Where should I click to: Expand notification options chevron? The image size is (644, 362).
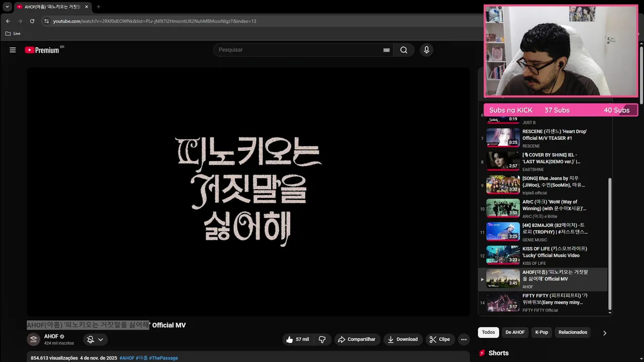pyautogui.click(x=101, y=339)
